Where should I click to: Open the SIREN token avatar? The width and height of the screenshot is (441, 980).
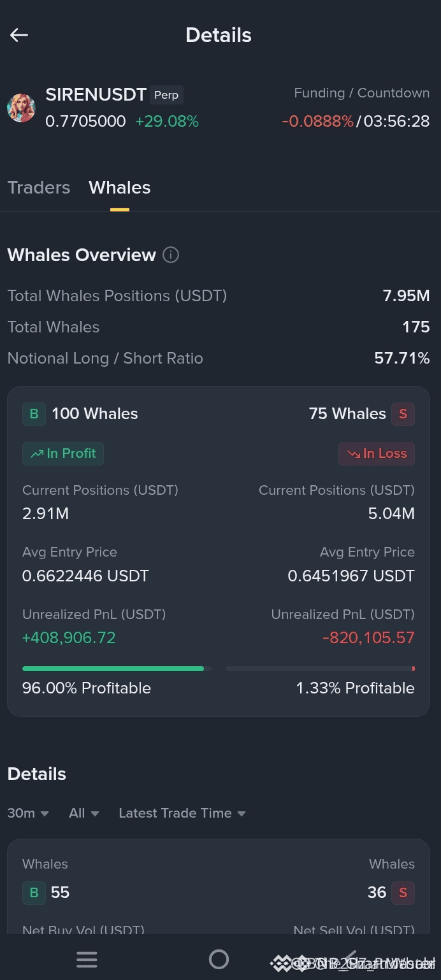pos(21,108)
